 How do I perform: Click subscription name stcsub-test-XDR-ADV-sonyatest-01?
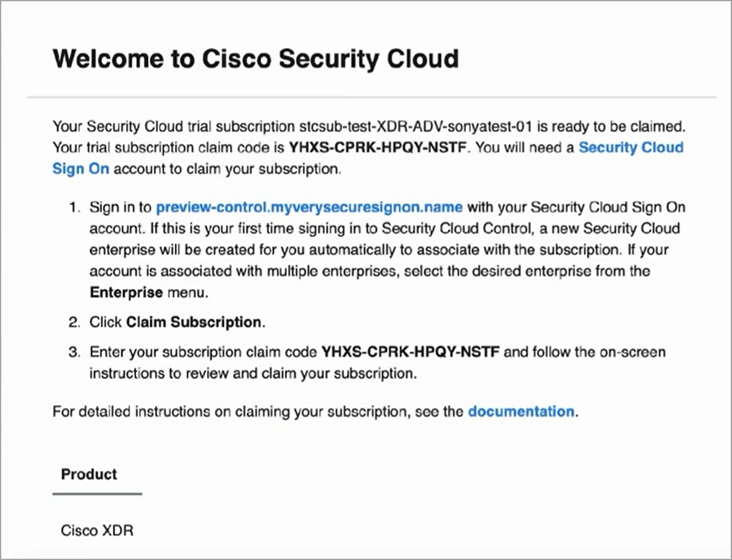(x=416, y=126)
